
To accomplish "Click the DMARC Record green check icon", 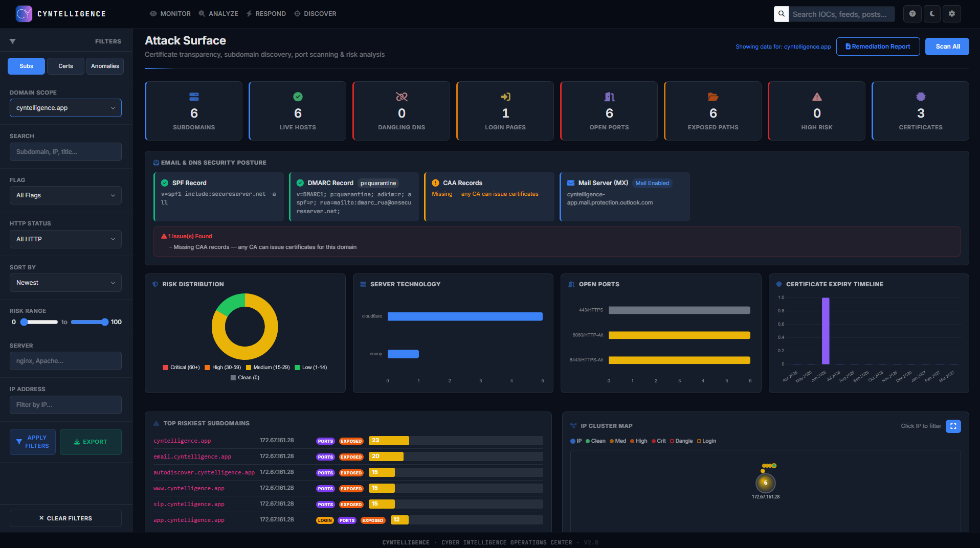I will point(300,183).
